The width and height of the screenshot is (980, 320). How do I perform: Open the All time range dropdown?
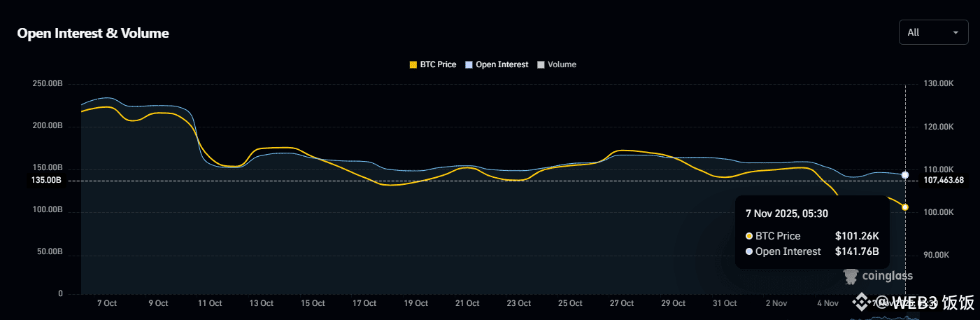933,32
